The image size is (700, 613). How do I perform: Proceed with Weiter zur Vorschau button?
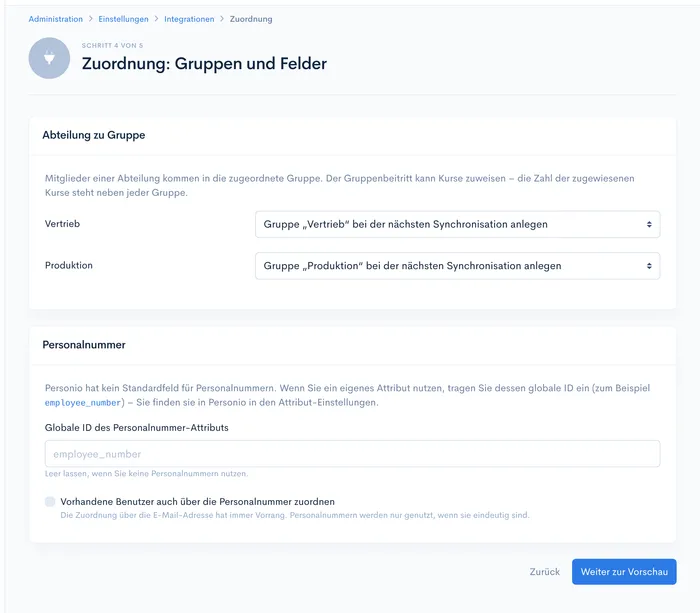point(624,571)
